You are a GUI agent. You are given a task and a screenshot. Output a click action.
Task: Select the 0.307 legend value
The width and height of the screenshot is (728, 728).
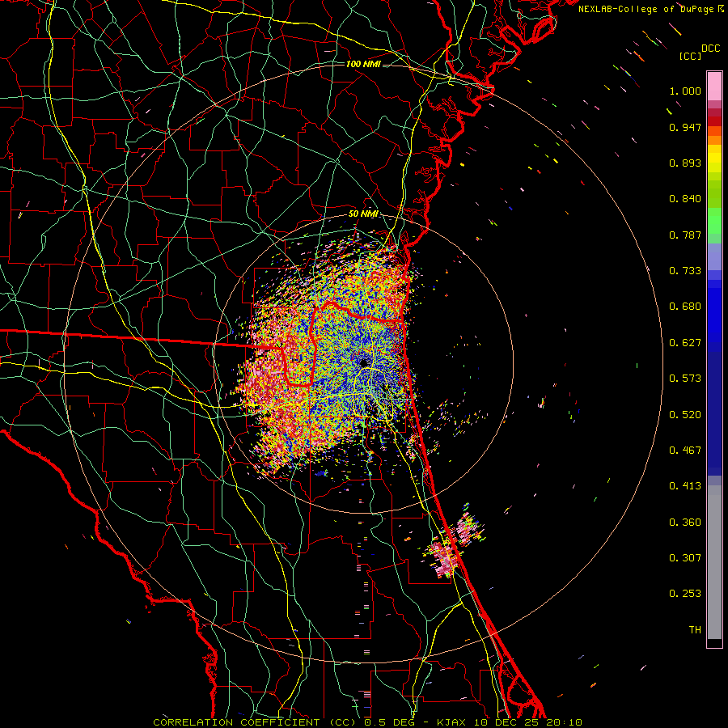point(685,558)
